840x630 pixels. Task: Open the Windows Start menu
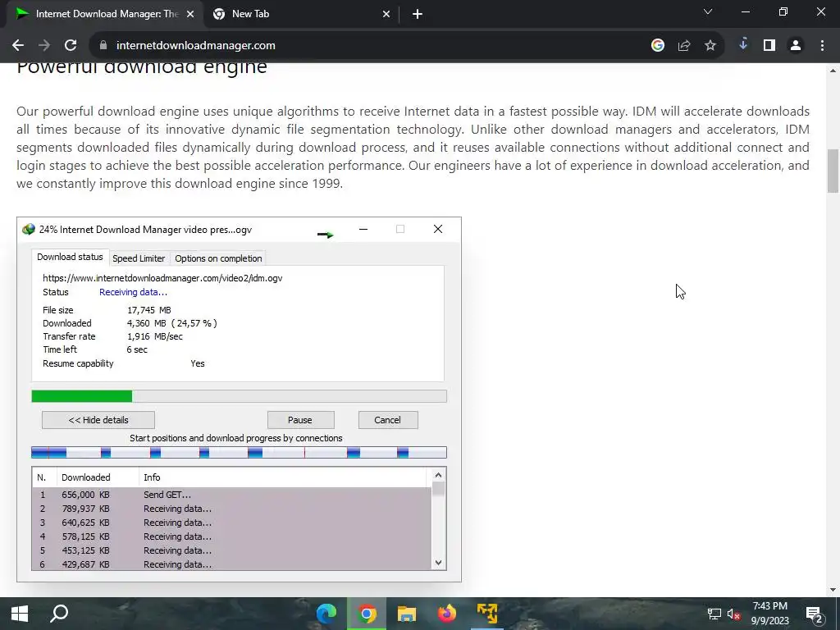click(20, 614)
